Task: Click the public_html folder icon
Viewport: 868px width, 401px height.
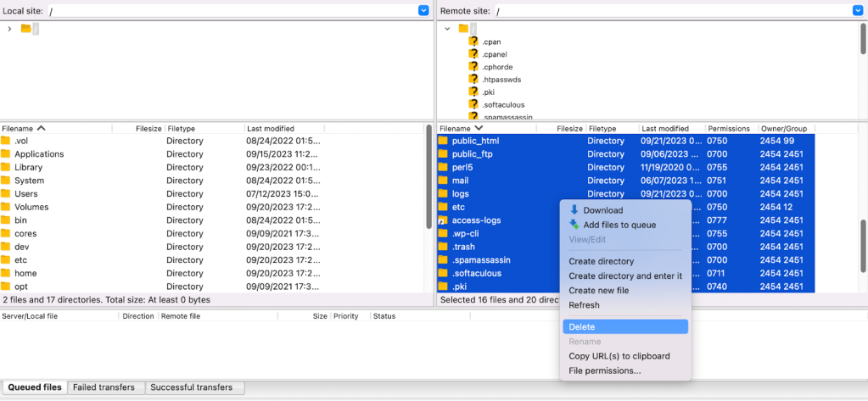Action: click(x=443, y=141)
